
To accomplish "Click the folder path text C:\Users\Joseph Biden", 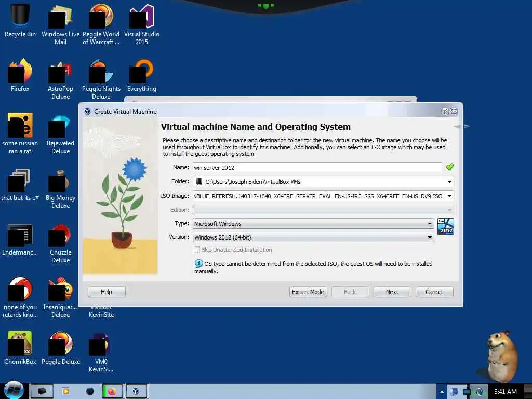I will (x=253, y=182).
